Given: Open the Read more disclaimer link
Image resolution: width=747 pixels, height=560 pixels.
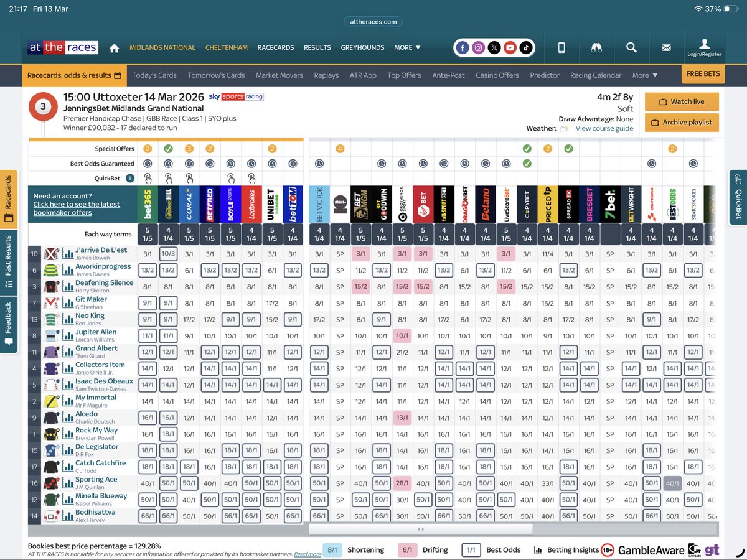Looking at the screenshot, I should 308,554.
